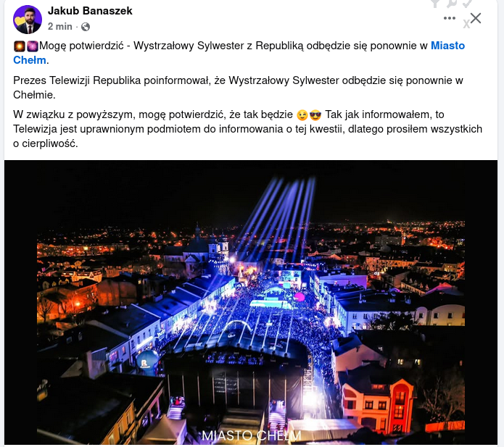Viewport: 504px width, 447px height.
Task: Click the globe public audience icon
Action: [x=86, y=27]
